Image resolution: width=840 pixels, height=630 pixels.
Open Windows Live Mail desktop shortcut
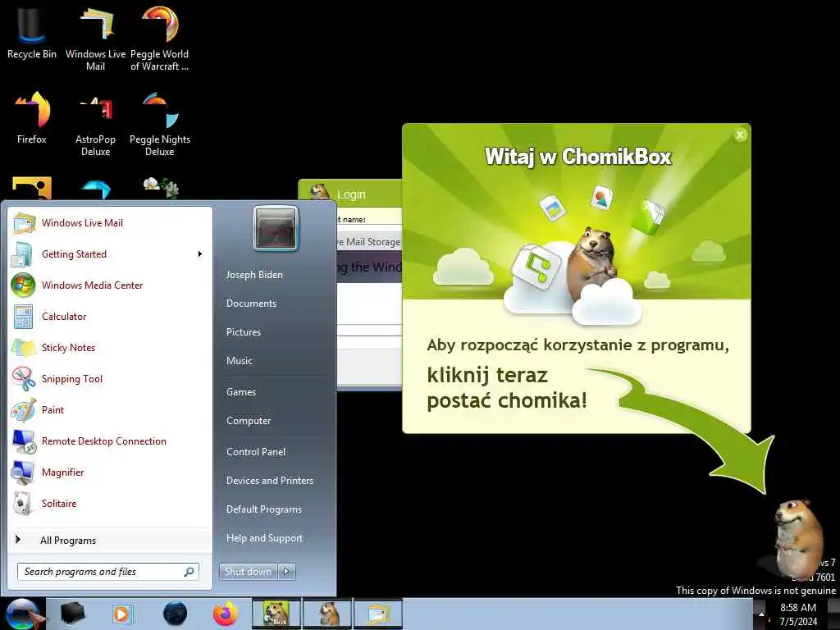click(95, 38)
